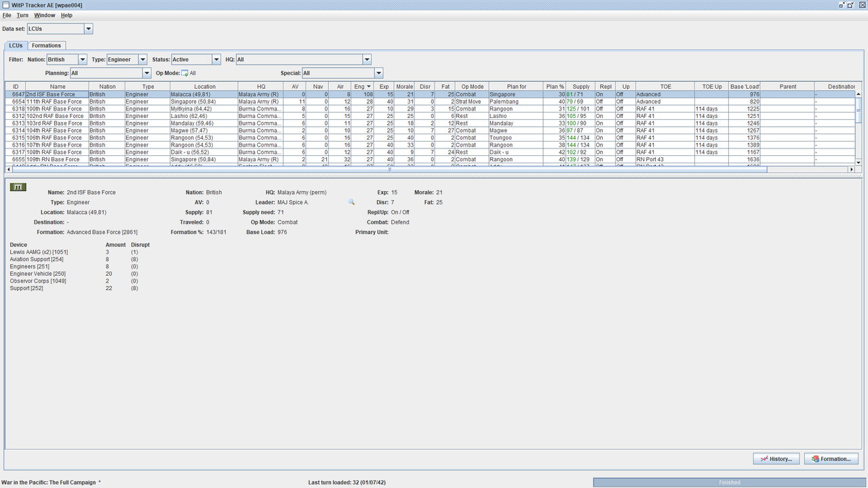This screenshot has height=488, width=868.
Task: Click the internal frame restore icon at top right
Action: [850, 5]
